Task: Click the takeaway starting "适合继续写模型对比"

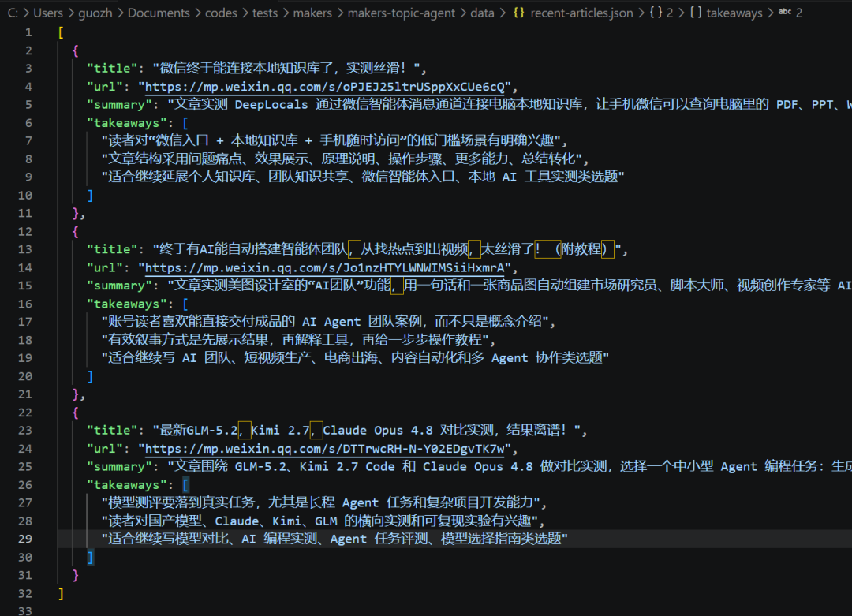Action: 334,539
